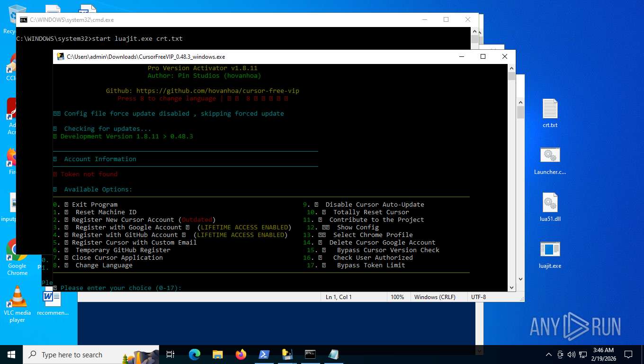Click 'Register with Google Account' line

tap(172, 227)
